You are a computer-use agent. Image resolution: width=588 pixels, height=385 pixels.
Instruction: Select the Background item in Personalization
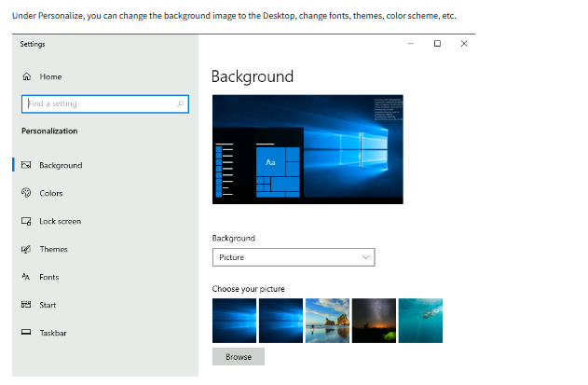click(x=61, y=165)
